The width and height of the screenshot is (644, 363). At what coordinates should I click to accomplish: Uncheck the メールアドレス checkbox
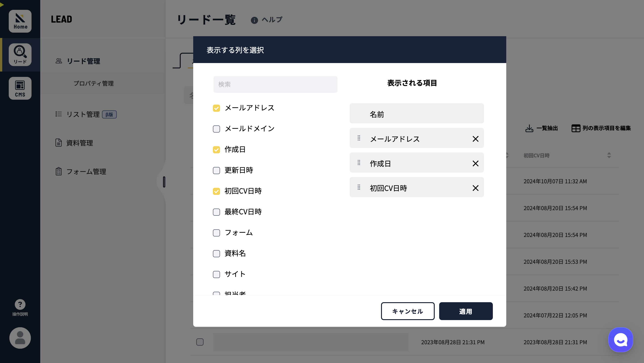click(x=216, y=108)
